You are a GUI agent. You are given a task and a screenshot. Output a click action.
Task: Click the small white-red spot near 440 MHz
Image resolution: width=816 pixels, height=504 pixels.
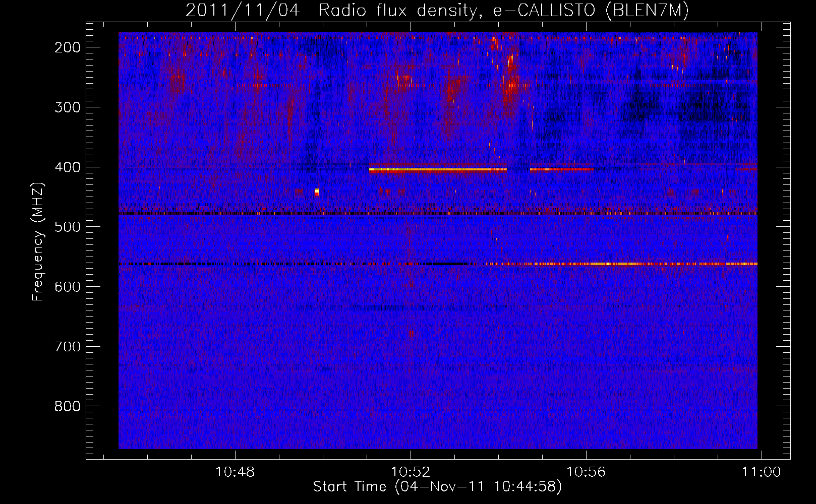317,192
